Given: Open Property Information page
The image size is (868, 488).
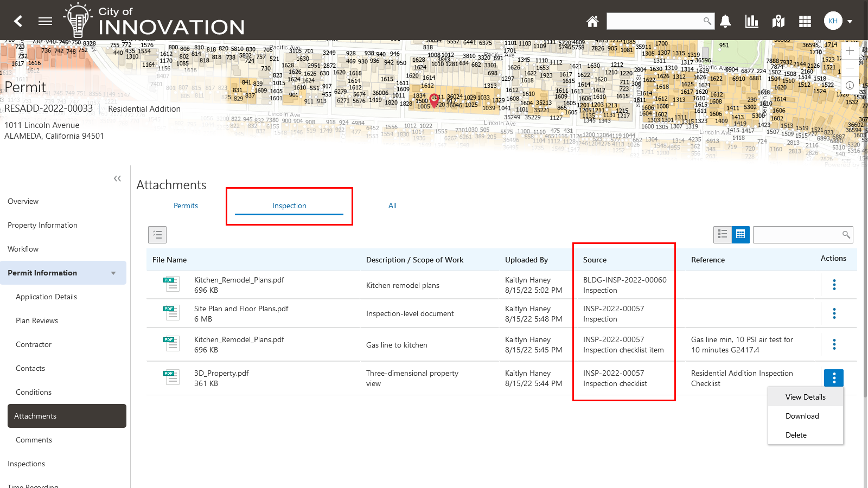Looking at the screenshot, I should [42, 225].
